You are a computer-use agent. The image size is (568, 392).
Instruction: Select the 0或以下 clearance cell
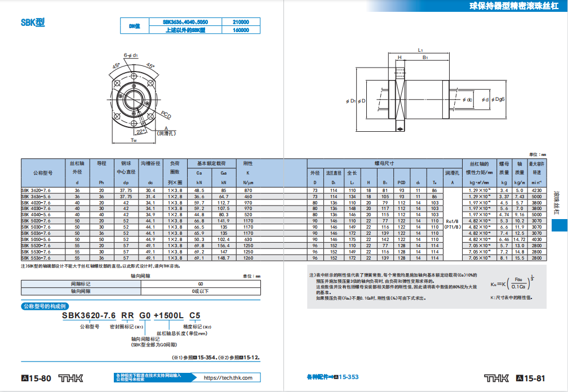pyautogui.click(x=201, y=291)
